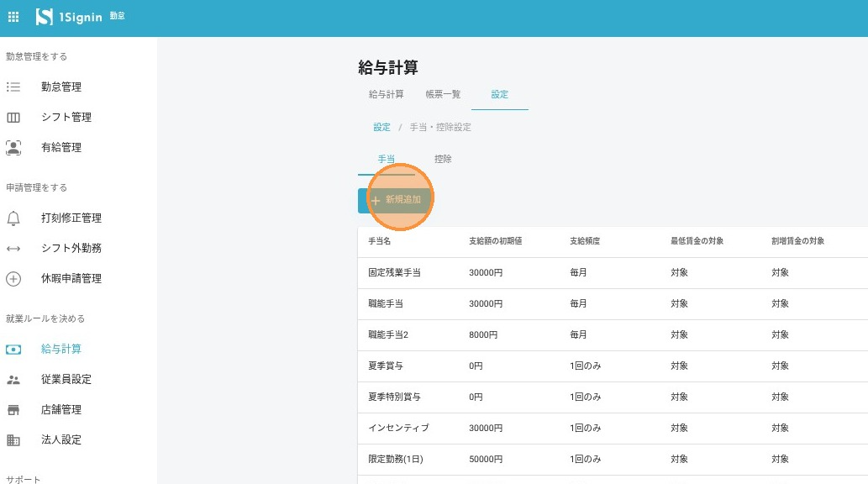This screenshot has width=868, height=484.
Task: Open 打刻修正管理 sidebar item
Action: point(71,218)
